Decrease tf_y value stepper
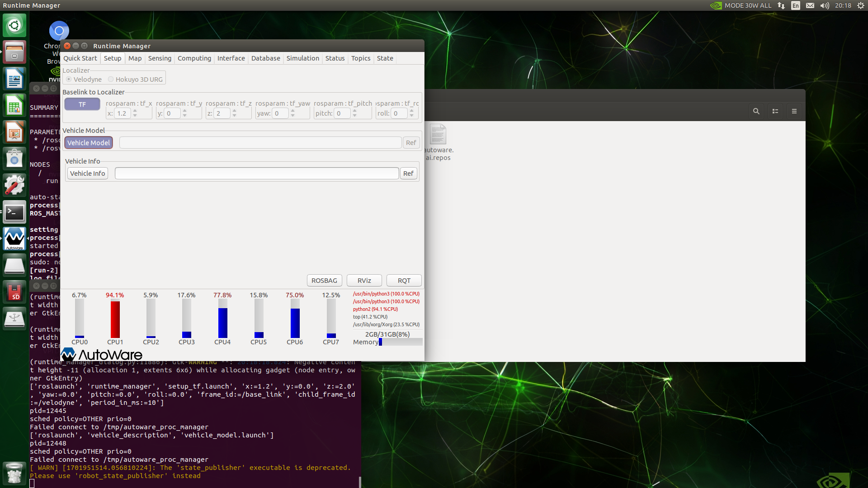Viewport: 868px width, 488px height. tap(184, 116)
